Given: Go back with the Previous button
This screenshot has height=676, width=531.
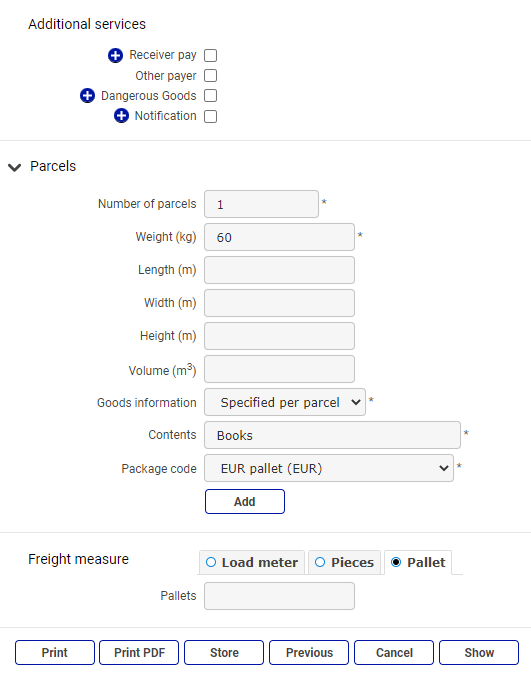Looking at the screenshot, I should 309,653.
